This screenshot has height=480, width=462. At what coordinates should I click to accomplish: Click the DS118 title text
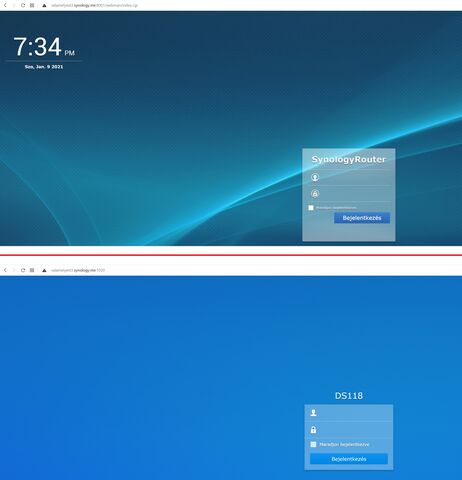coord(349,396)
